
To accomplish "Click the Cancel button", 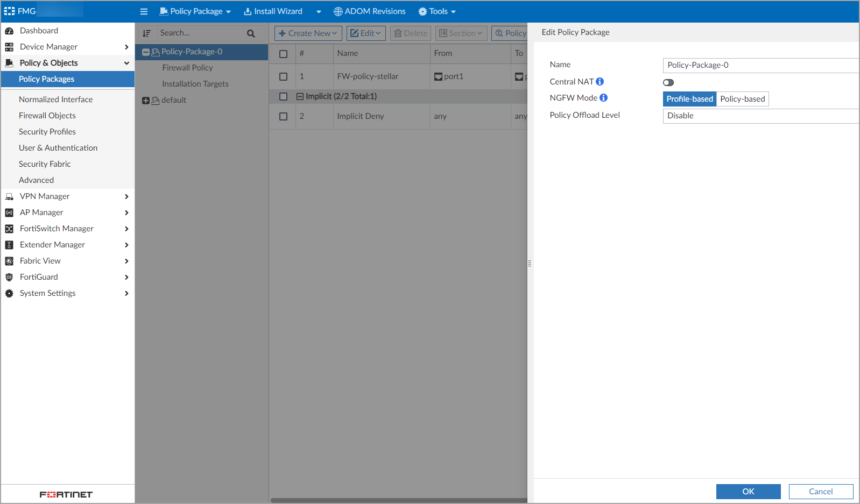I will point(821,492).
